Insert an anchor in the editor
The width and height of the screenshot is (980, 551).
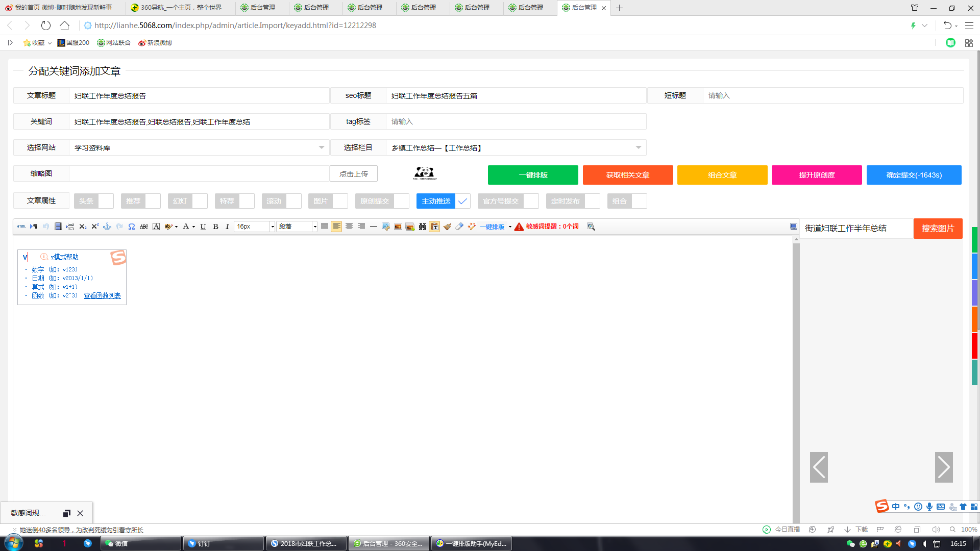(x=107, y=227)
